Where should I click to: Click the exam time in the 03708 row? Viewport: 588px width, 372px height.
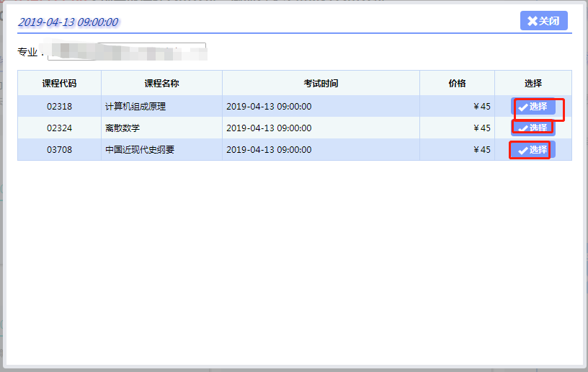[269, 150]
